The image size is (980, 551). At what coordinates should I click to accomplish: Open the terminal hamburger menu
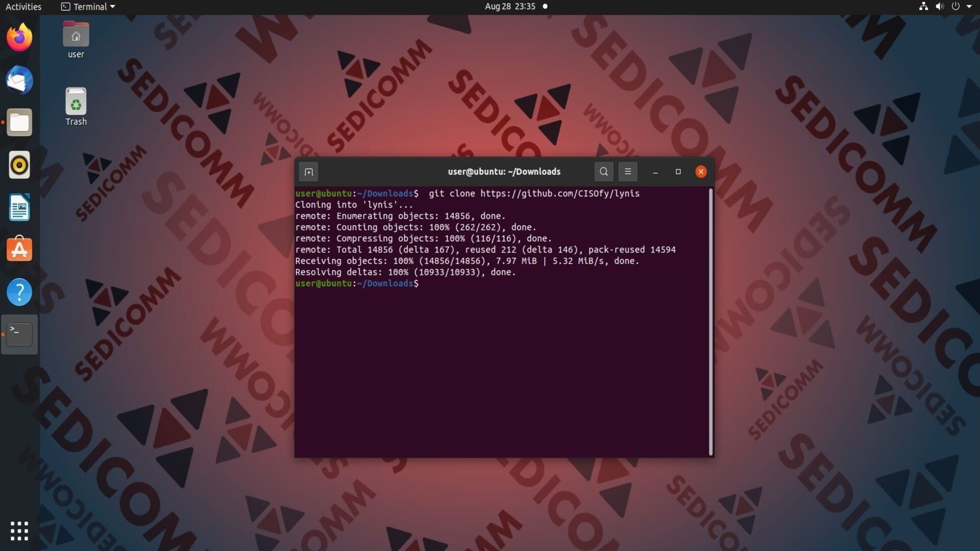coord(628,172)
